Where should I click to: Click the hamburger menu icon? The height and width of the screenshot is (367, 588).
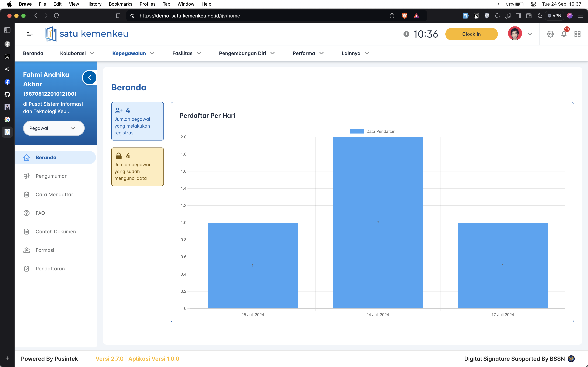coord(30,34)
